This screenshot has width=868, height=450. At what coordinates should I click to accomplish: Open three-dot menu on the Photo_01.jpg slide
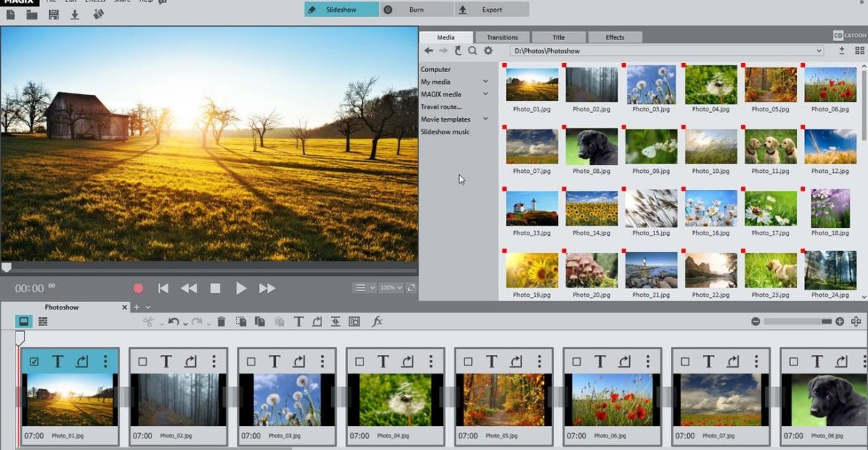[x=105, y=362]
